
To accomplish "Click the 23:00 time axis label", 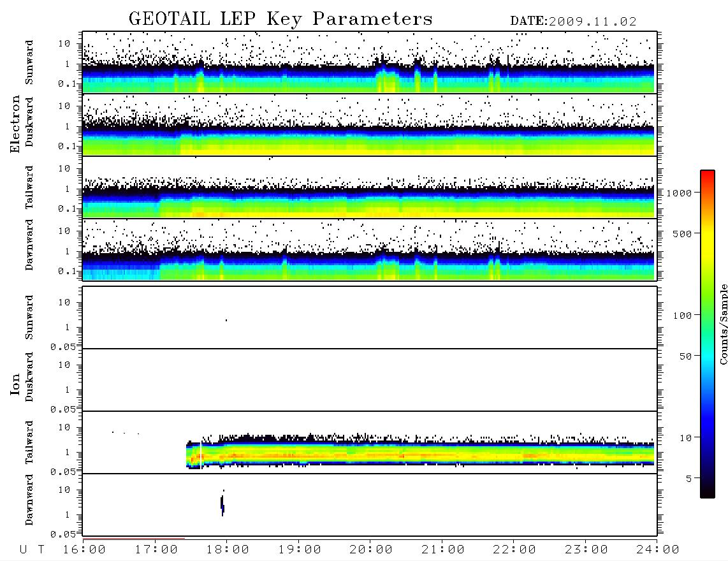I will pyautogui.click(x=586, y=550).
